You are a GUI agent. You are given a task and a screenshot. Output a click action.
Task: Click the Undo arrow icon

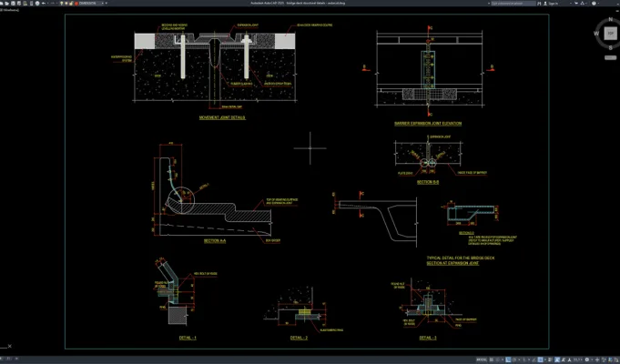point(43,3)
